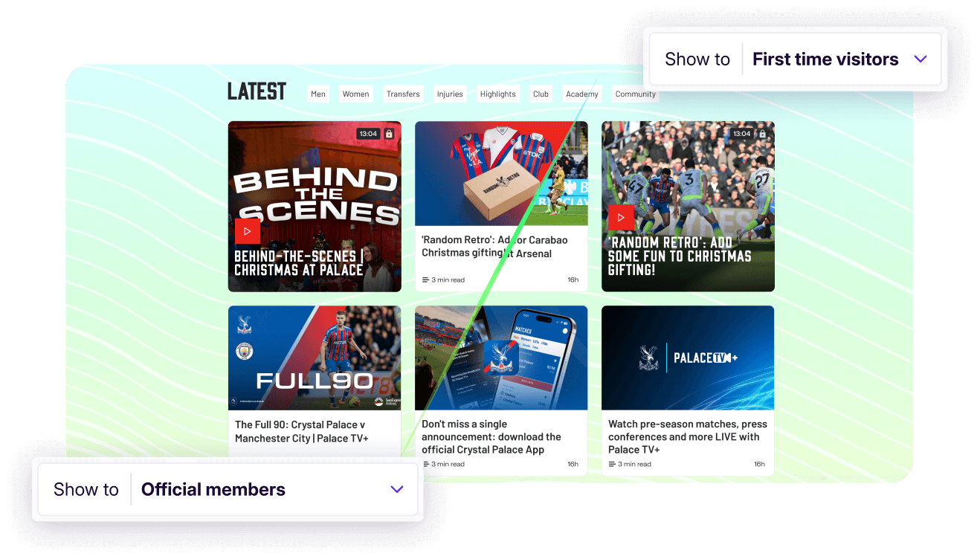Click the read-time icon on Random Retro article
The image size is (980, 559).
coord(425,280)
